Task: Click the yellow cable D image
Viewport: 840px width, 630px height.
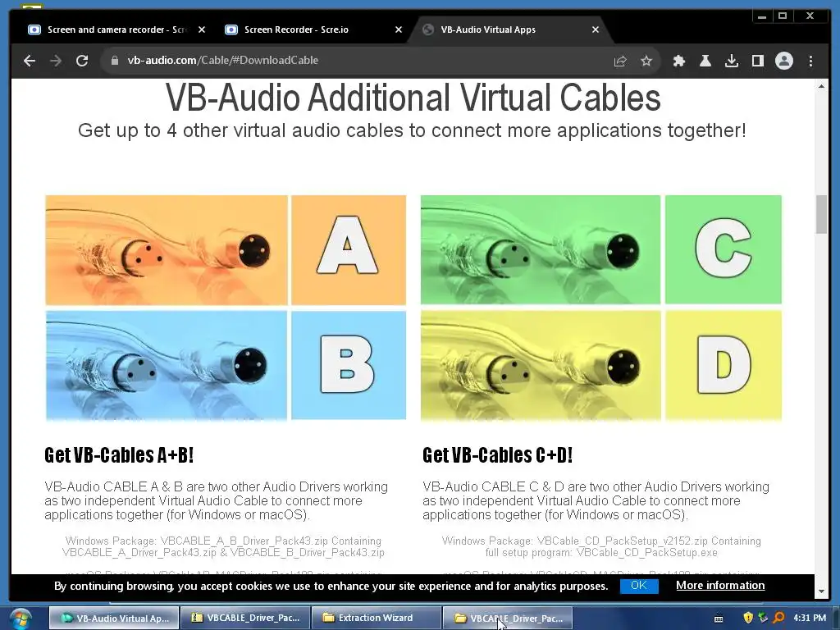Action: tap(541, 365)
